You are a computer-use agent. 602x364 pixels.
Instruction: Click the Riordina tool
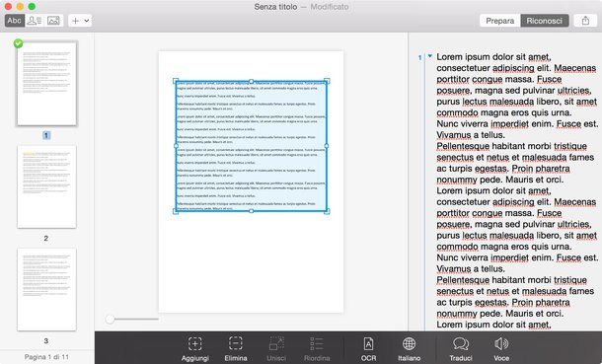coord(317,349)
